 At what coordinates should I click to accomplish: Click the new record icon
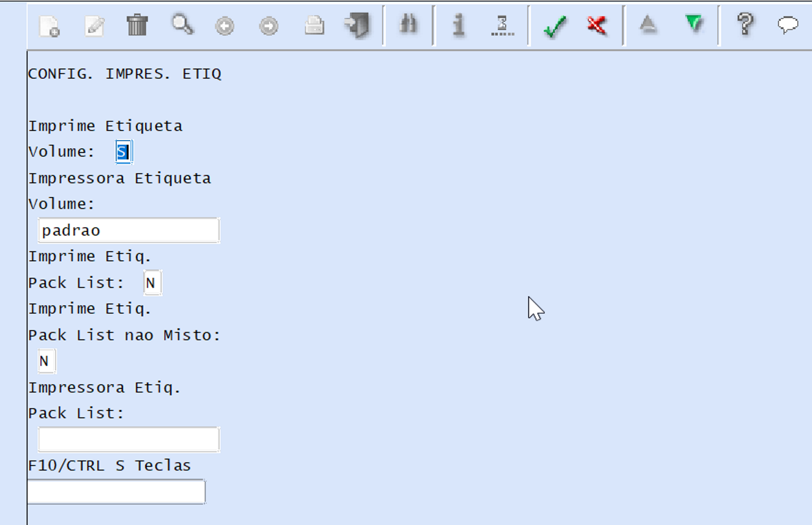[x=49, y=26]
